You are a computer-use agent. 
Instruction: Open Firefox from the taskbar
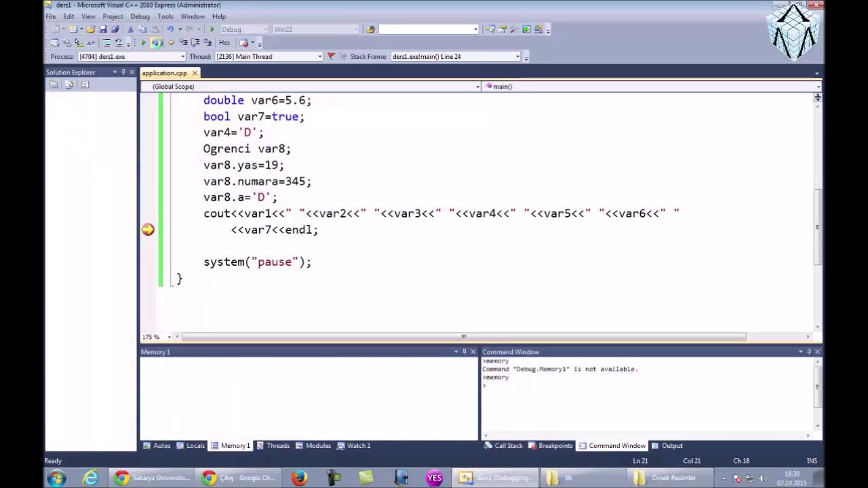299,477
